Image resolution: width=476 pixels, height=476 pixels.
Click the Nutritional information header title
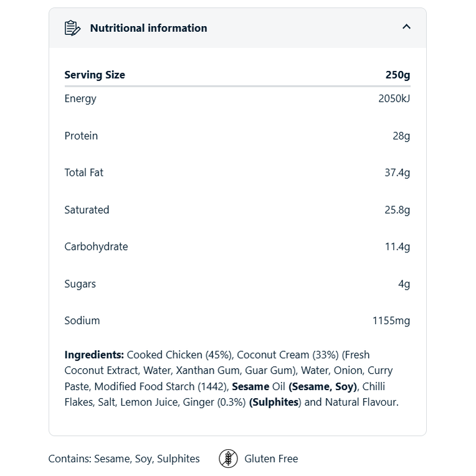pyautogui.click(x=148, y=28)
